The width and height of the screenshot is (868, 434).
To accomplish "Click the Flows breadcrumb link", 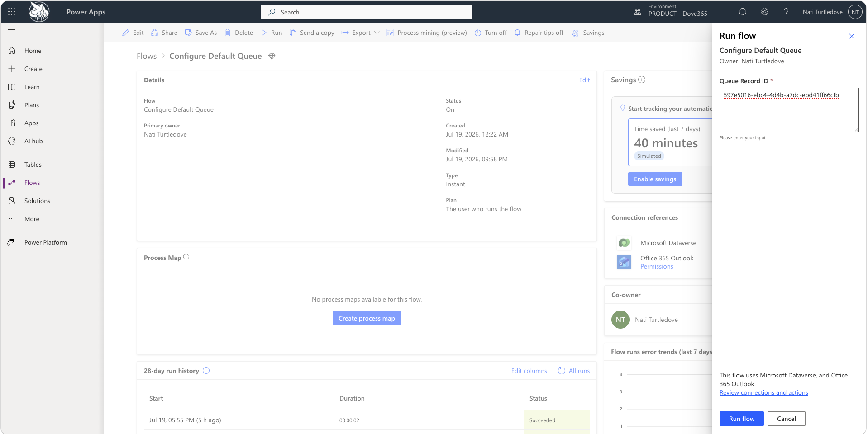I will (147, 56).
